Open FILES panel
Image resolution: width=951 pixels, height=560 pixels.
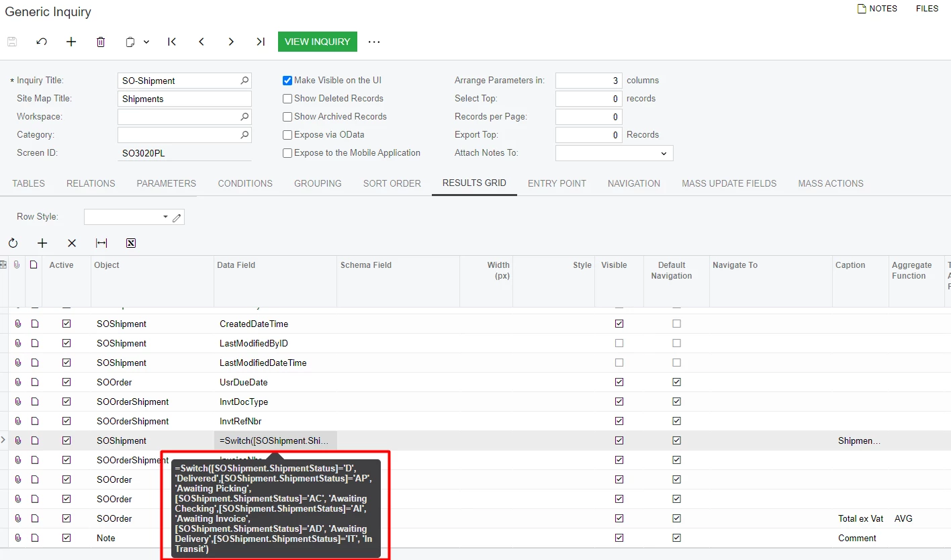(x=927, y=9)
